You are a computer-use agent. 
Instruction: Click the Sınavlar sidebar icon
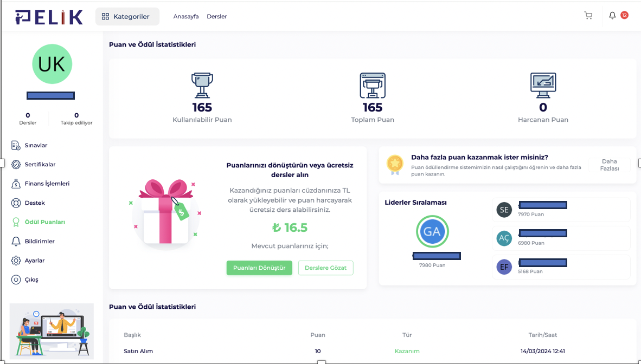pyautogui.click(x=16, y=145)
